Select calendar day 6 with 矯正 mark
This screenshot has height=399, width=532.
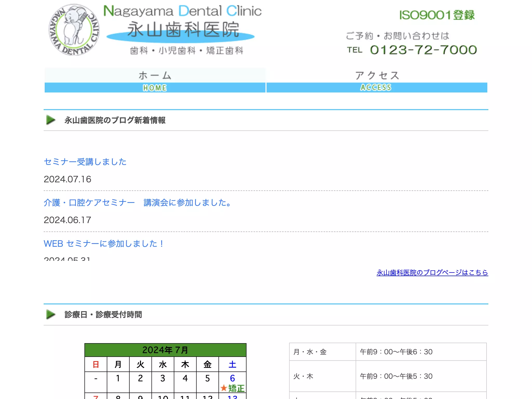[x=232, y=382]
